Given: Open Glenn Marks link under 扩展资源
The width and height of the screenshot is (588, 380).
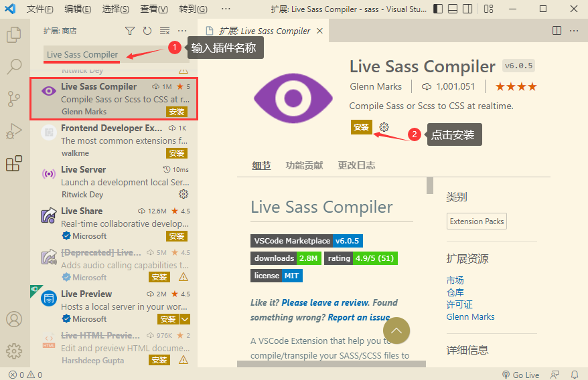Looking at the screenshot, I should (470, 316).
